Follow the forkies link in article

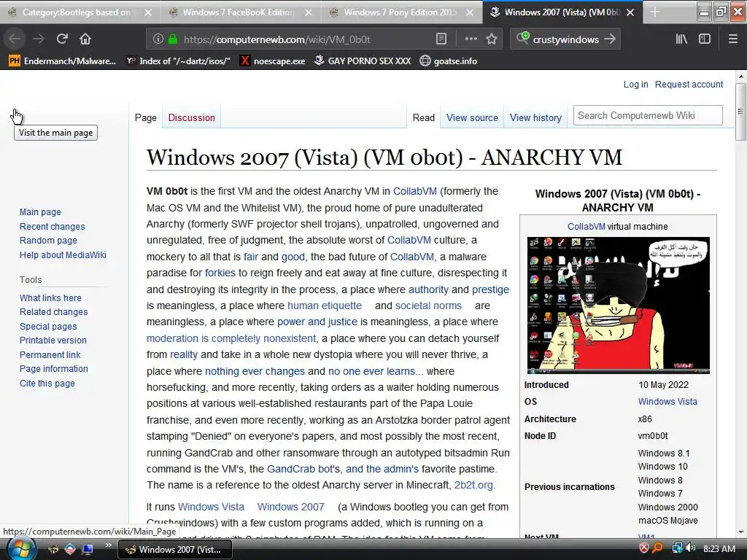tap(220, 273)
